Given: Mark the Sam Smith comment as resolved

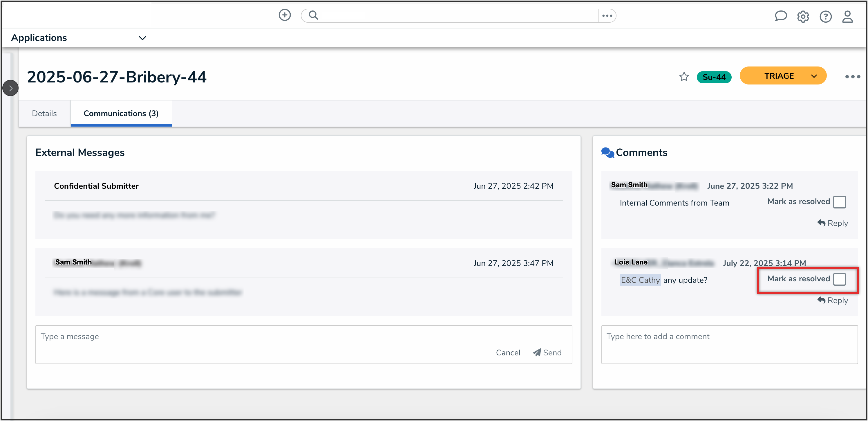Looking at the screenshot, I should pyautogui.click(x=839, y=202).
